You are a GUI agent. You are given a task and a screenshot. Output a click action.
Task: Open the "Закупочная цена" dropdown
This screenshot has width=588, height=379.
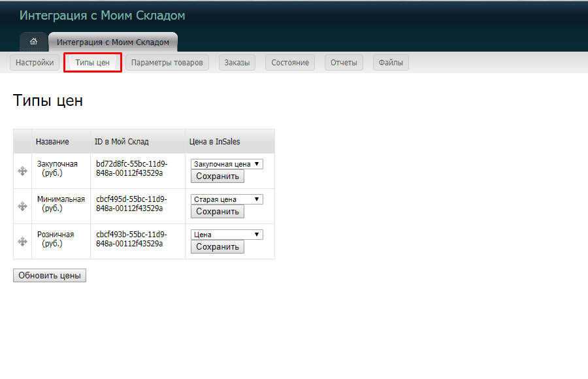click(x=227, y=163)
